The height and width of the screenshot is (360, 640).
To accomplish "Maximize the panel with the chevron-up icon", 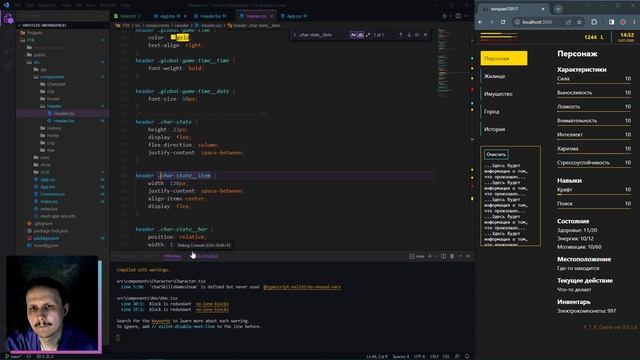I will (x=460, y=256).
